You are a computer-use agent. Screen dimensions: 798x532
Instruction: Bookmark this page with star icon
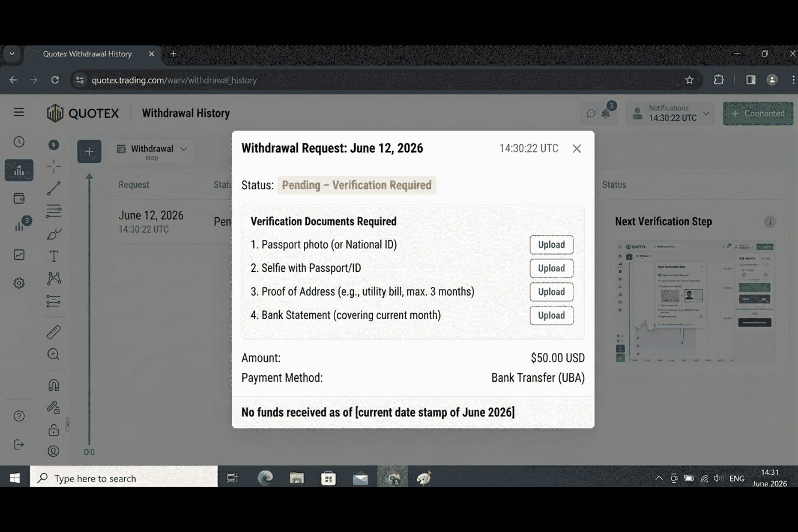click(690, 80)
